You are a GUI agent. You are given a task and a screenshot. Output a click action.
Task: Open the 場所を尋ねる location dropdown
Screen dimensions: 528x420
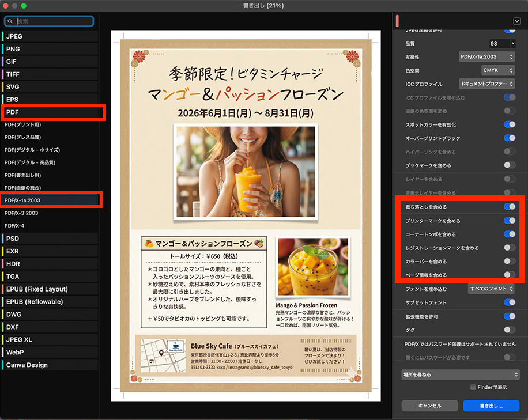[x=460, y=374]
